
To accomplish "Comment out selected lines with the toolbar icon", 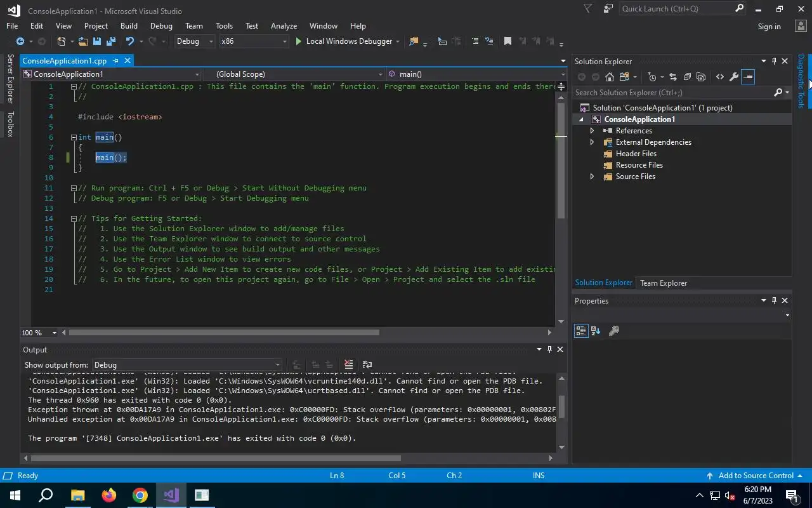I will pyautogui.click(x=475, y=41).
